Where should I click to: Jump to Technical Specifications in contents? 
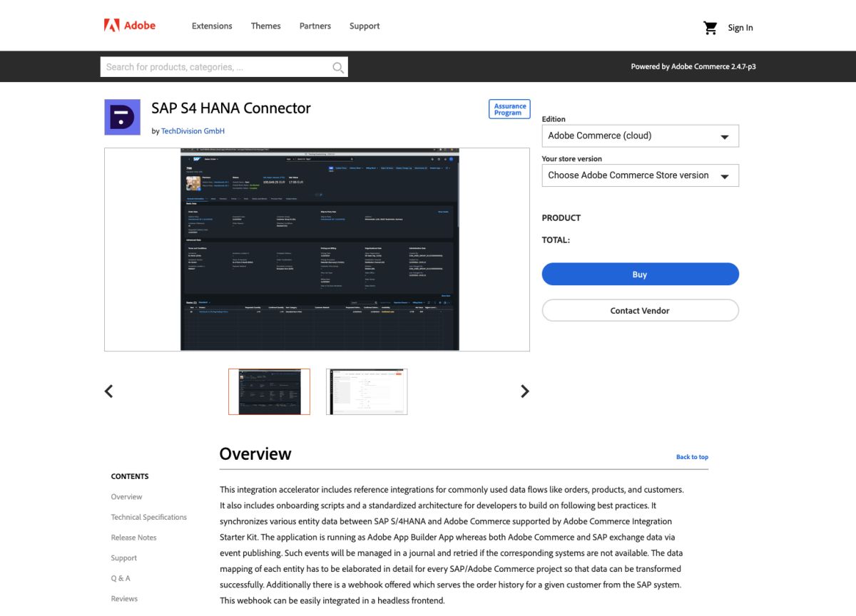tap(149, 516)
